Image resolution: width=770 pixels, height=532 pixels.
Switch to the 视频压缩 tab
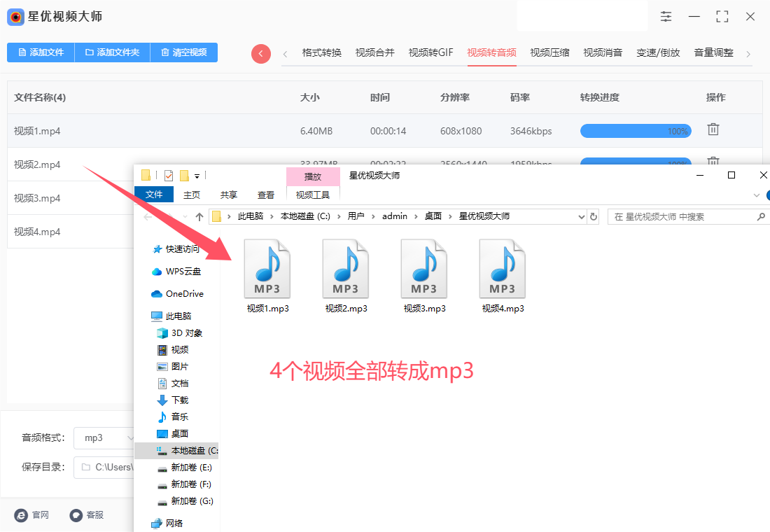coord(549,53)
